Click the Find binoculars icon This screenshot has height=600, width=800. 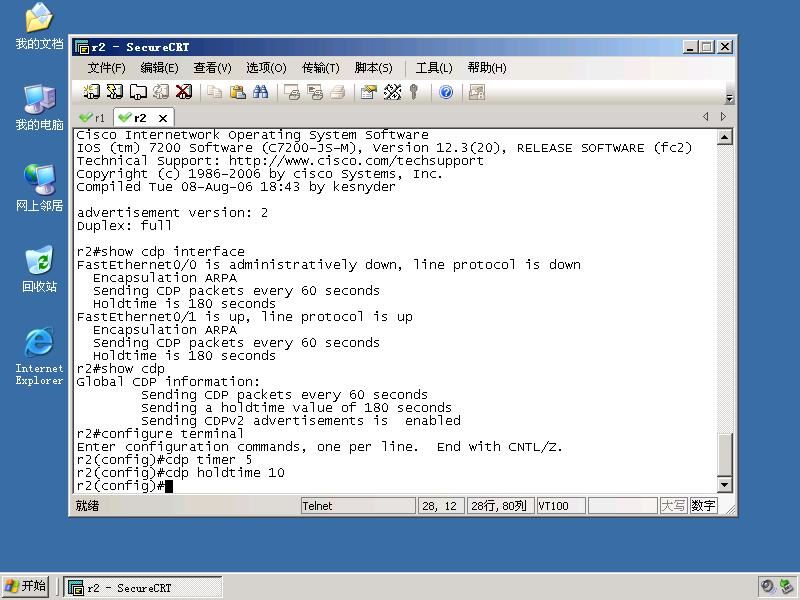[260, 92]
